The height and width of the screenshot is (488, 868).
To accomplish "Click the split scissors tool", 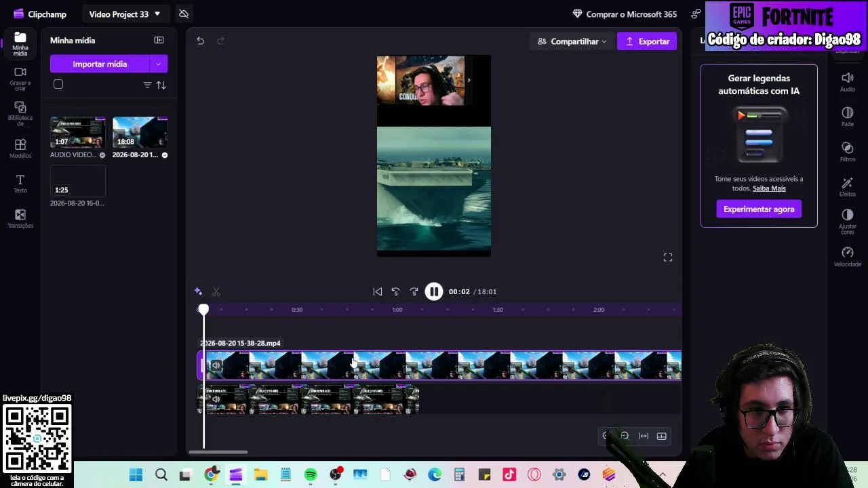I will coord(216,291).
